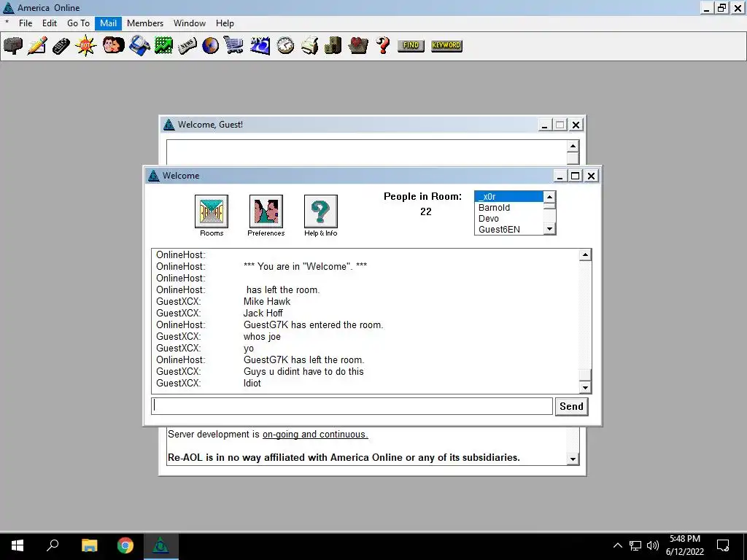The width and height of the screenshot is (747, 560).
Task: Maximize the Welcome chat window
Action: click(576, 176)
